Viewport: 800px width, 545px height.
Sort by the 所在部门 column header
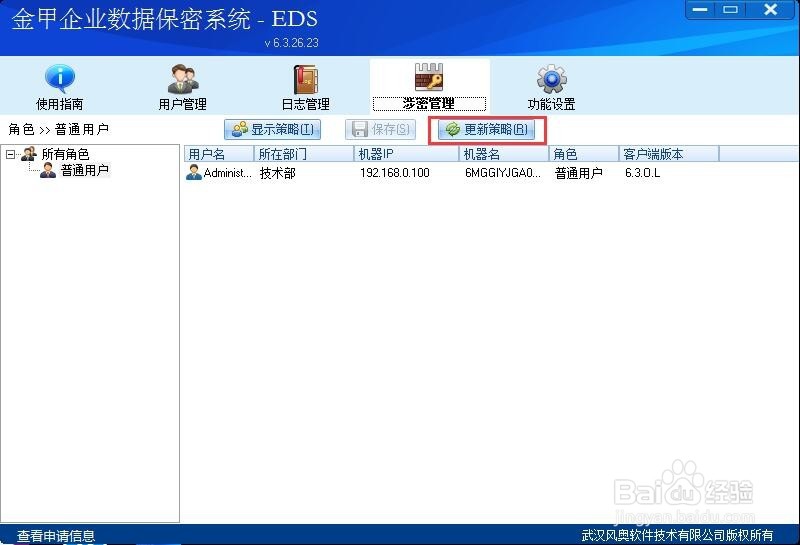304,154
